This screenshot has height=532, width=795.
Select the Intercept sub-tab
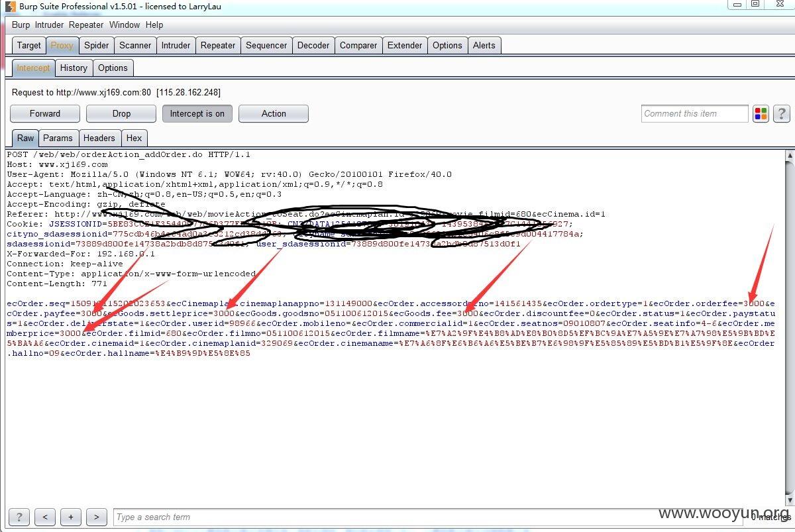pyautogui.click(x=33, y=68)
